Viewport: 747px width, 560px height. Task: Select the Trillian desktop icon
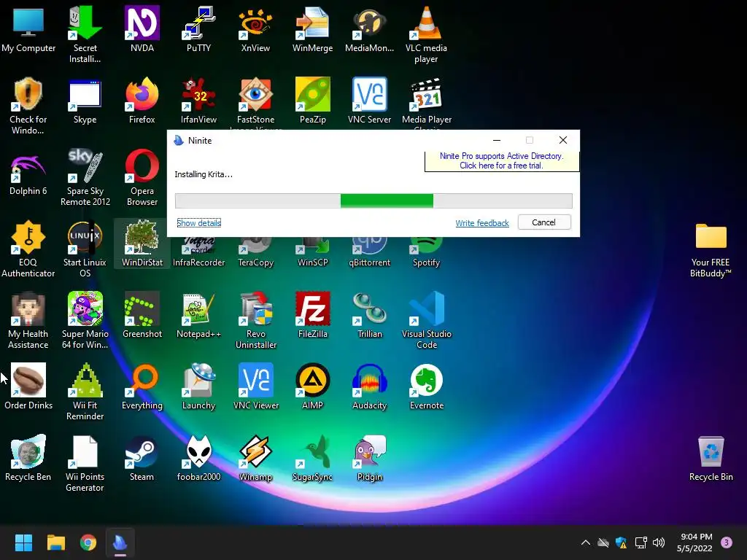[x=369, y=315]
